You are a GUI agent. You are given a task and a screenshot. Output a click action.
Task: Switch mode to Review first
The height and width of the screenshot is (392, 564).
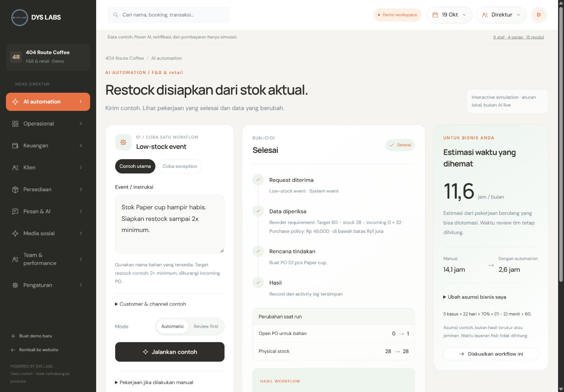pos(206,327)
